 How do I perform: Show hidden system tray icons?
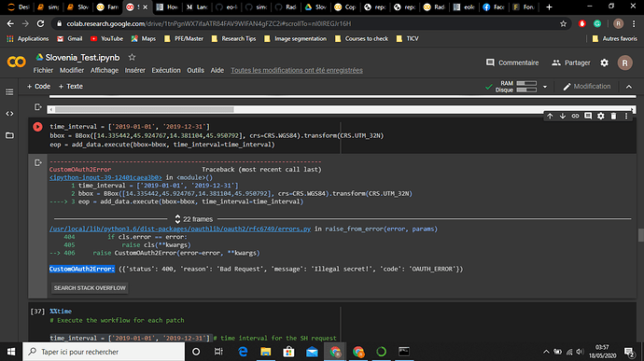pyautogui.click(x=546, y=352)
